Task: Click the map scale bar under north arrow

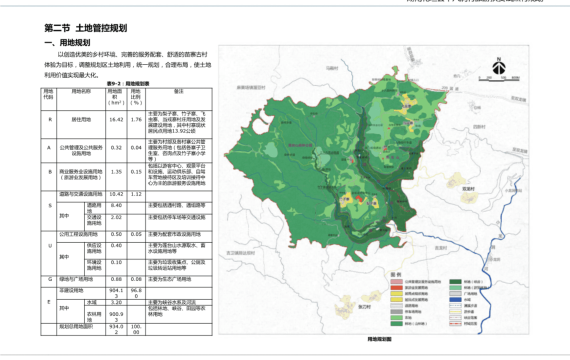Action: (x=499, y=79)
